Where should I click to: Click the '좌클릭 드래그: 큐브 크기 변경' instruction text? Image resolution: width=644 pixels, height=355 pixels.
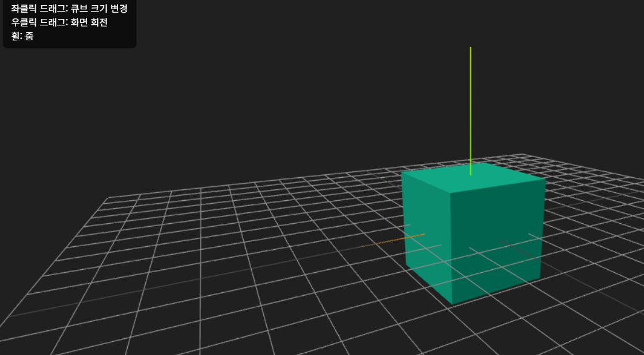pyautogui.click(x=69, y=9)
